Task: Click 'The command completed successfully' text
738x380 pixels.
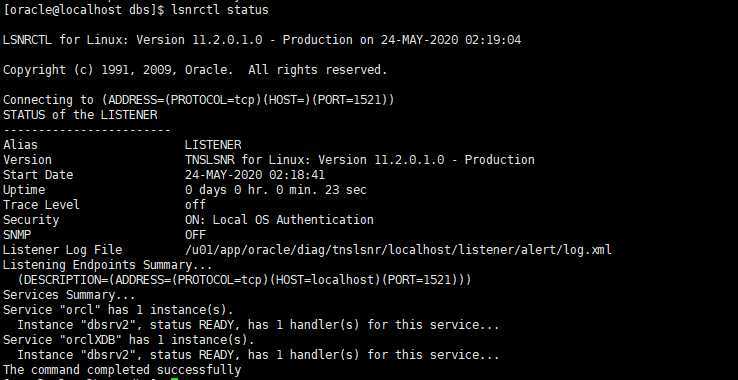Action: [x=122, y=370]
